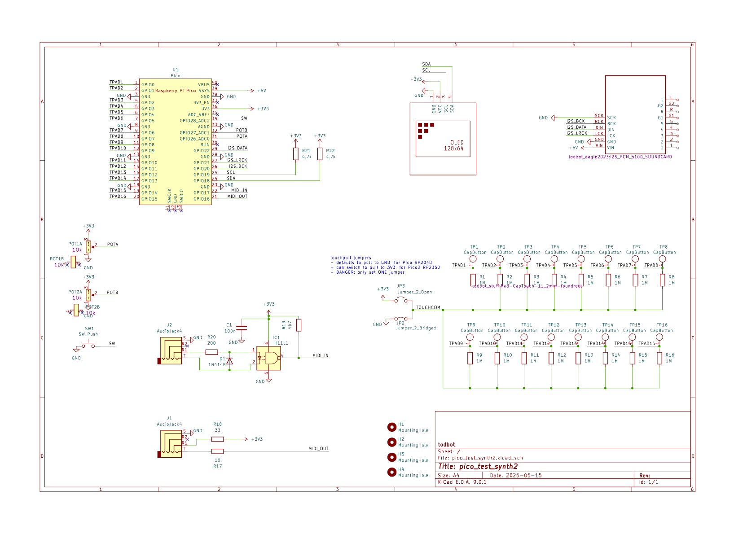Click MIDI_OUT label near resistor R17

tap(318, 449)
